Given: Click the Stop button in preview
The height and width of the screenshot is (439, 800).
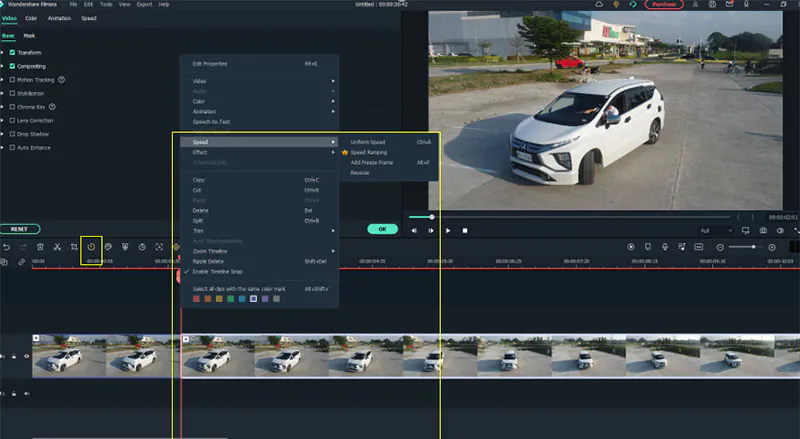Looking at the screenshot, I should [465, 231].
